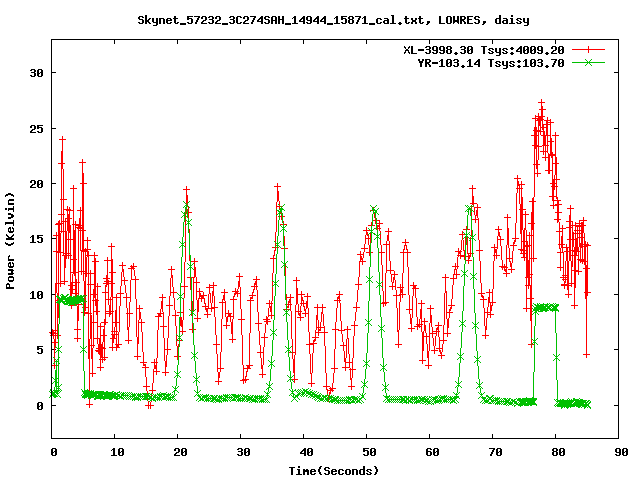Click the x-axis tick label 40
640x480 pixels.
(x=306, y=452)
